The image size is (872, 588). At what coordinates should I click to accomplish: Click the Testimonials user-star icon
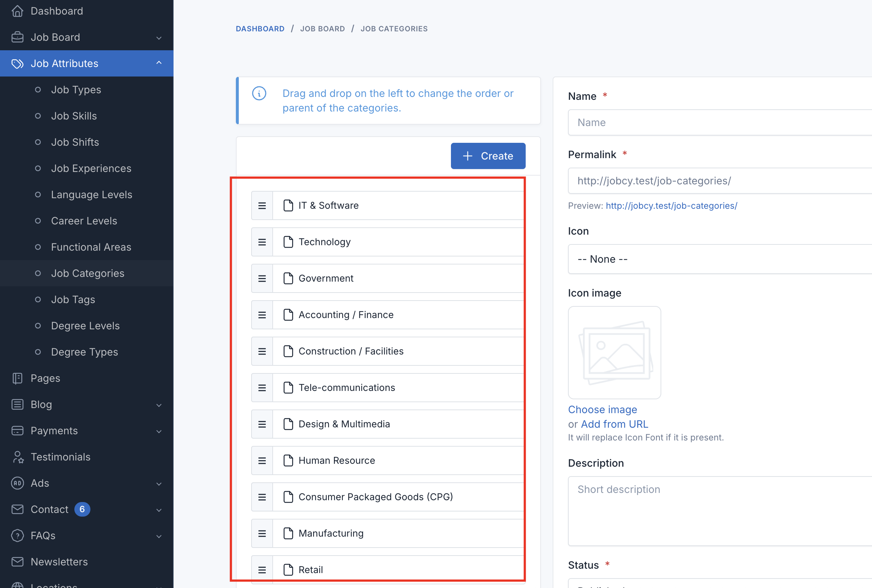17,457
